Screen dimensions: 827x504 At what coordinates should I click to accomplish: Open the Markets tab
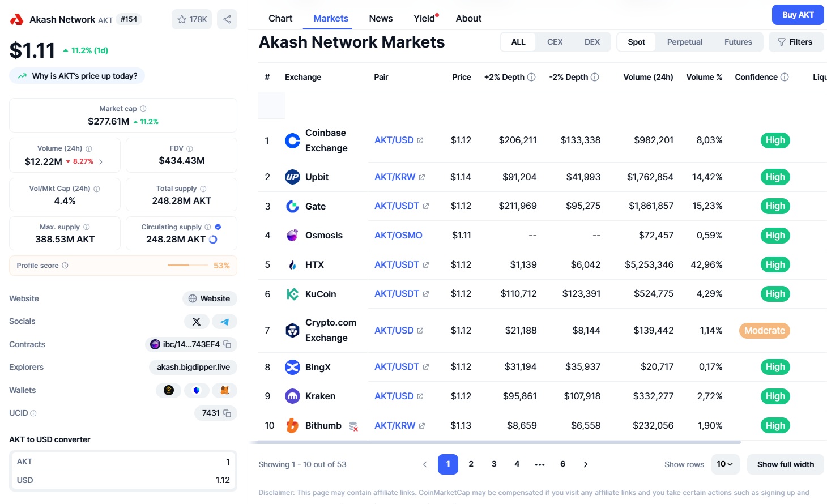(331, 18)
